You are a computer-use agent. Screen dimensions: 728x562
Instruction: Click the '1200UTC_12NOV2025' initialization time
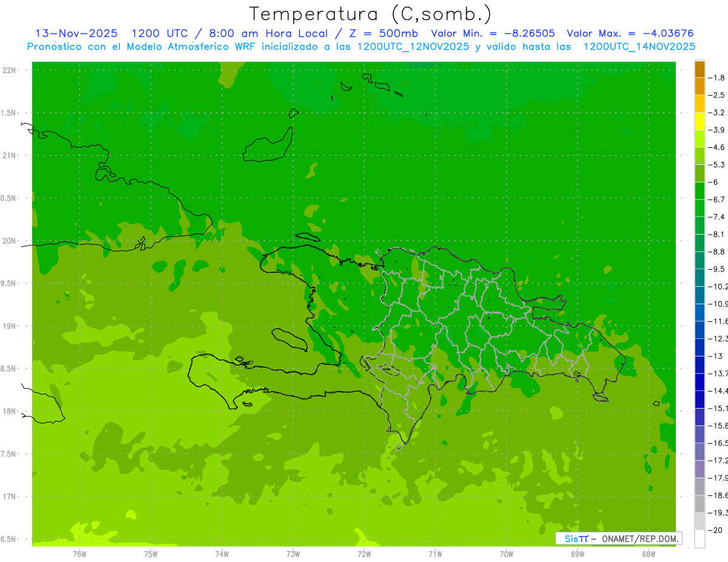[x=413, y=47]
